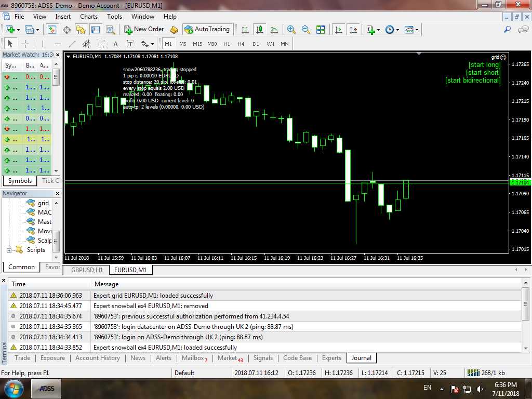The height and width of the screenshot is (399, 532).
Task: Toggle the Market Watch window icon
Action: tap(51, 30)
